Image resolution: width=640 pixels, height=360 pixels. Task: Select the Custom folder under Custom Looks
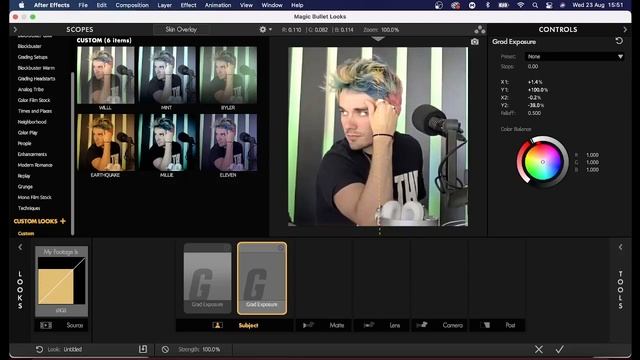[x=26, y=233]
